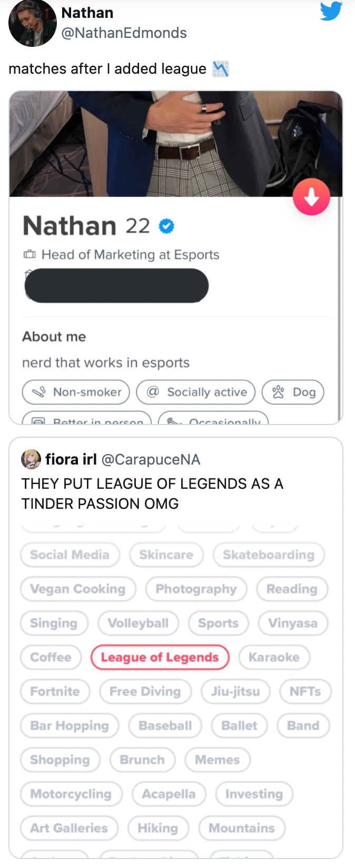Pick the Memes passion chip
Image resolution: width=355 pixels, height=868 pixels.
point(217,760)
